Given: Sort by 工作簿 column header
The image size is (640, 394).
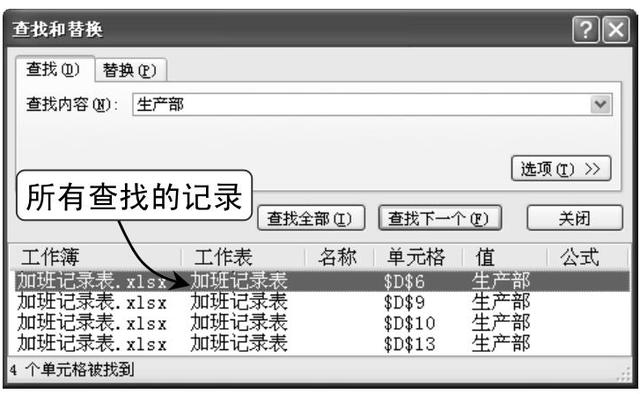Looking at the screenshot, I should click(95, 257).
